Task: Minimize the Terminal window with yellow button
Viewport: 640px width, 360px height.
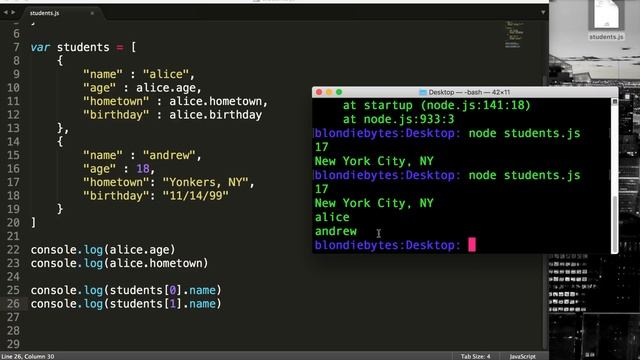Action: coord(329,92)
